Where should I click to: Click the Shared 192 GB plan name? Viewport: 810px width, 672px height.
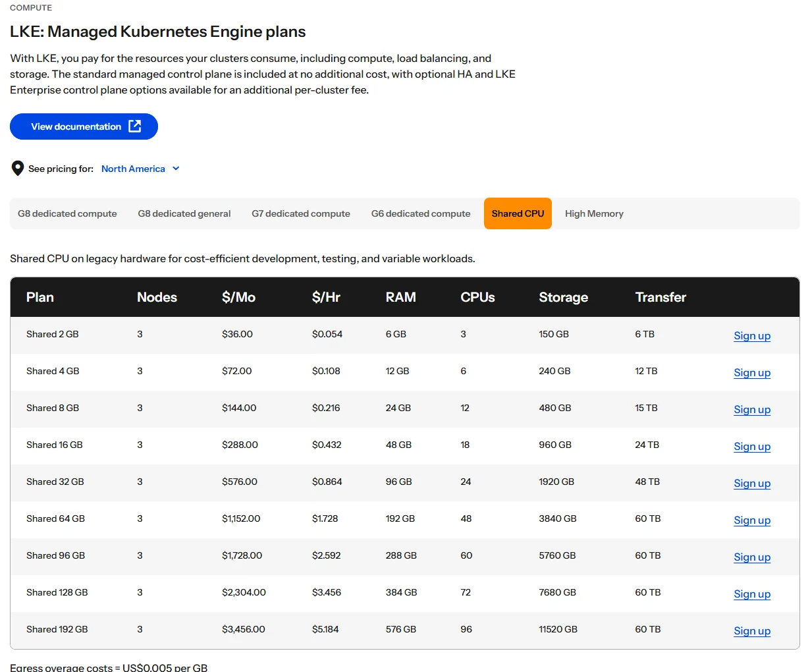click(57, 629)
